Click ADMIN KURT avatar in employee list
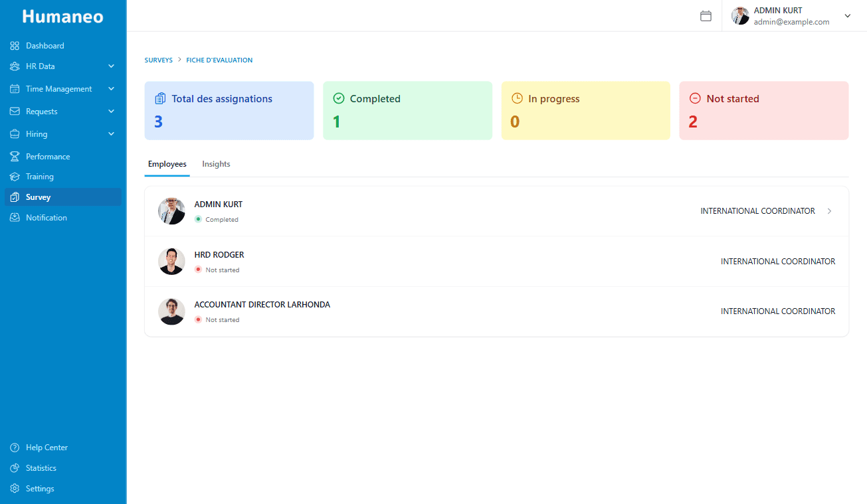The width and height of the screenshot is (867, 504). coord(171,211)
